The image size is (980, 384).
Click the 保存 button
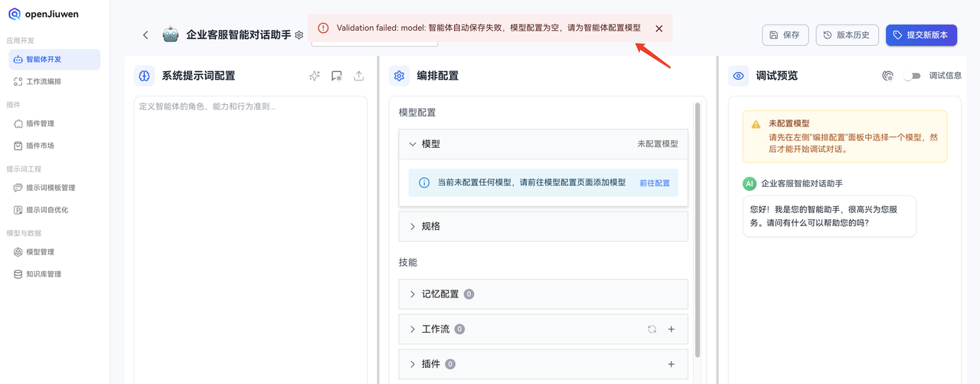(785, 34)
